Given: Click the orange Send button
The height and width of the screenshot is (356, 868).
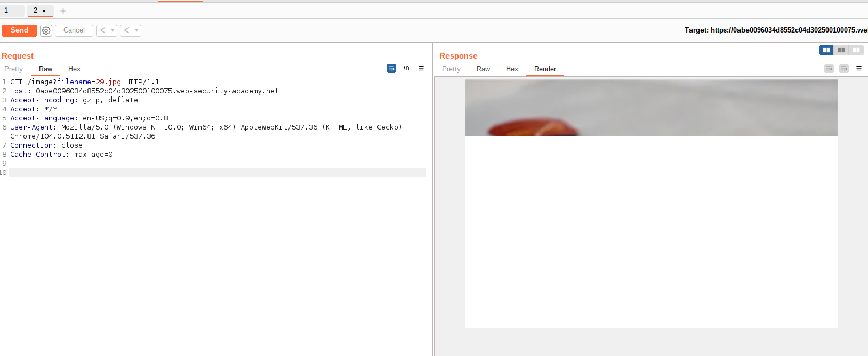Looking at the screenshot, I should point(19,30).
